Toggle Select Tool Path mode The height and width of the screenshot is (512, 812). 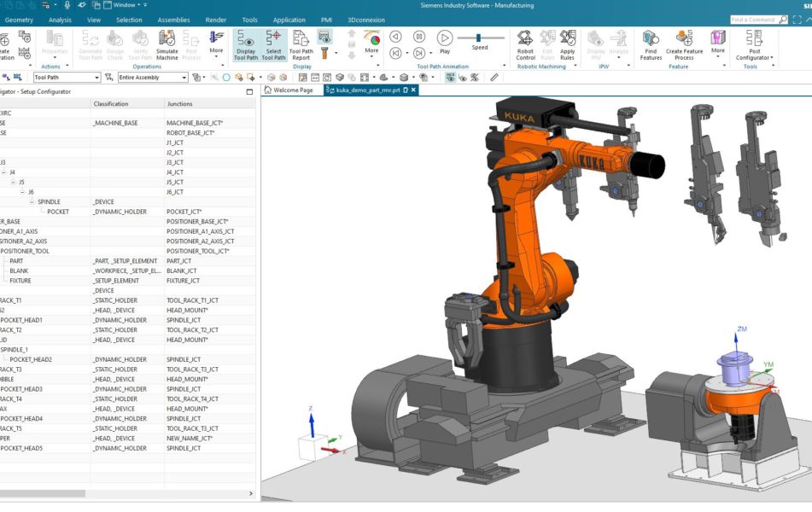click(273, 45)
